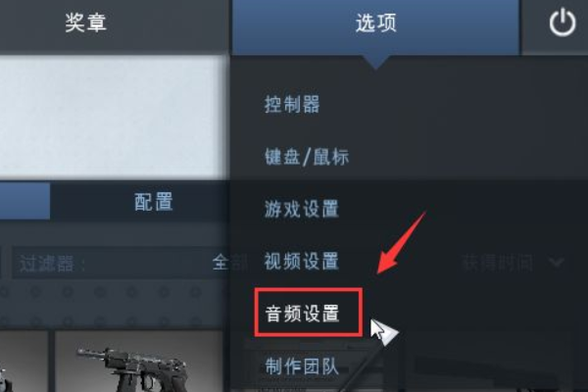This screenshot has width=588, height=392.
Task: Expand the 获得时间 sort dropdown
Action: pos(512,263)
